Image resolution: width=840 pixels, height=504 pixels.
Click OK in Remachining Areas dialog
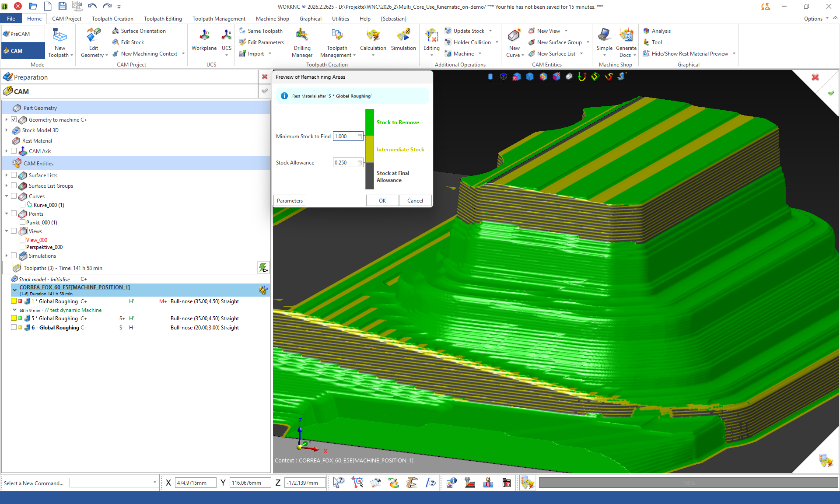click(x=382, y=200)
